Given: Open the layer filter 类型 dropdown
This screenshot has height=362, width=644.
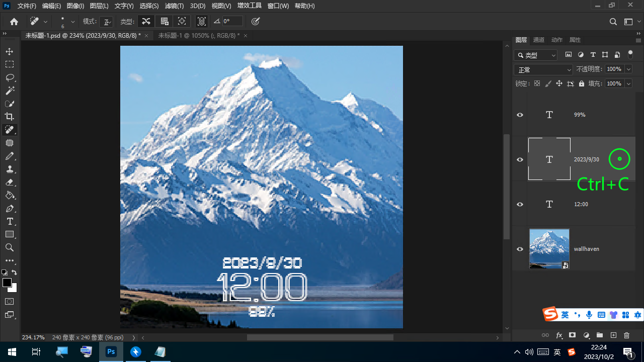Looking at the screenshot, I should click(x=536, y=55).
